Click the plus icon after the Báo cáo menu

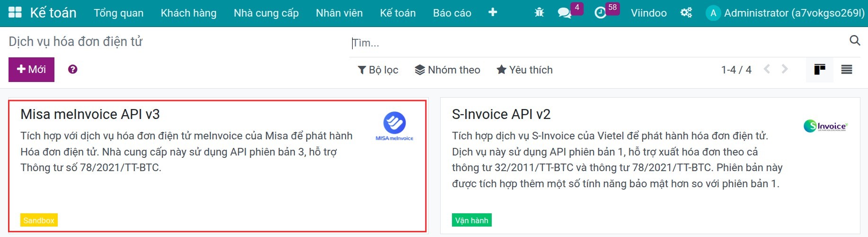493,12
